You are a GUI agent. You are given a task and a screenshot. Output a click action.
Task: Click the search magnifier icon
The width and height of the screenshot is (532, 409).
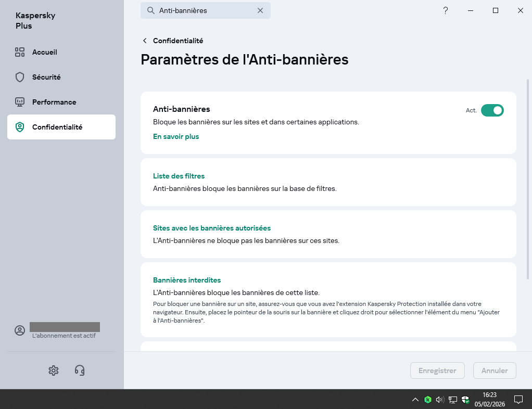point(150,10)
